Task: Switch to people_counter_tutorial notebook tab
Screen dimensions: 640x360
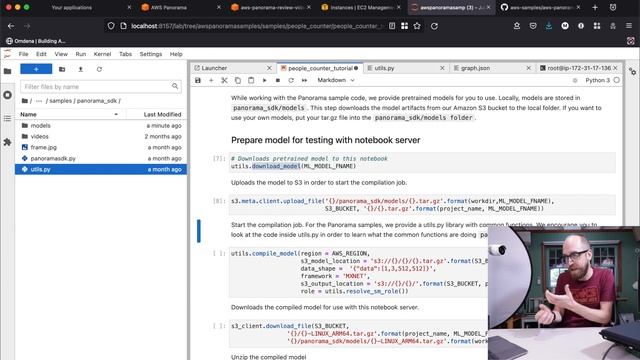Action: 320,68
